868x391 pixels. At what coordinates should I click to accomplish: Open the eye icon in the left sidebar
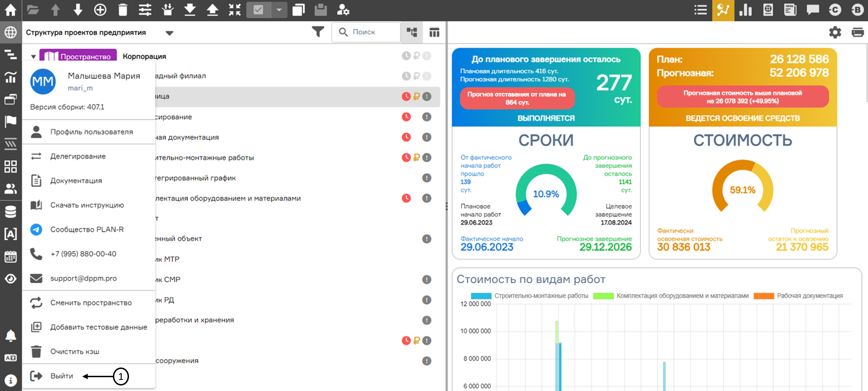(11, 279)
